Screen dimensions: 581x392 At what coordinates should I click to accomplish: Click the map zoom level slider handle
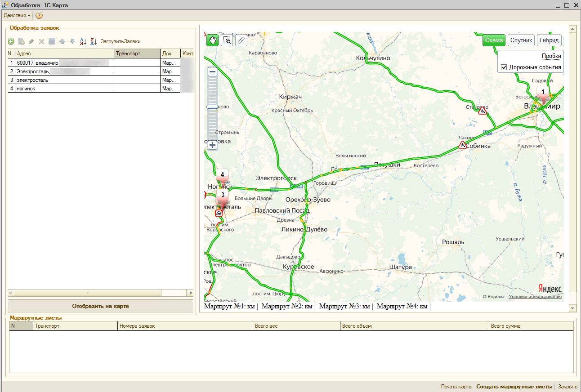[212, 107]
